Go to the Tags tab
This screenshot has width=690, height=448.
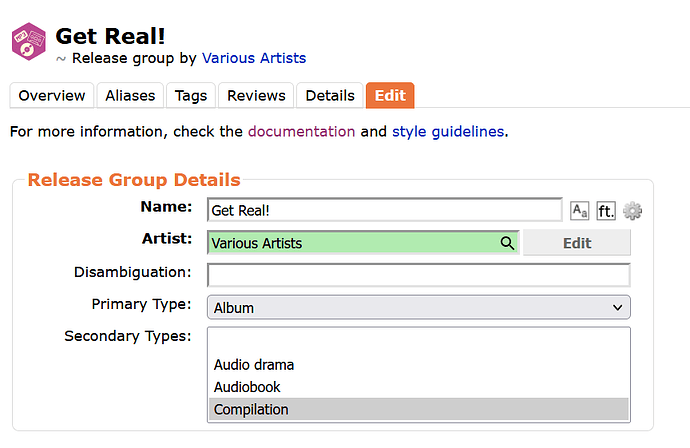pyautogui.click(x=191, y=96)
